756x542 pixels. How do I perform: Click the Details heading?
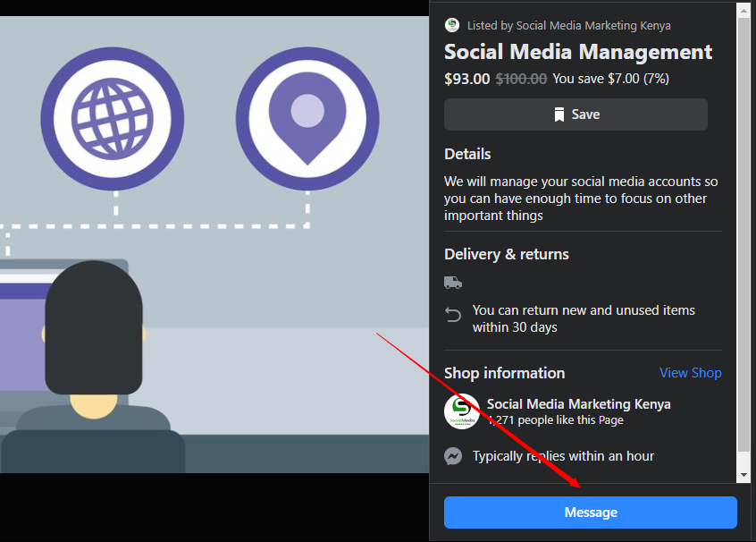coord(467,154)
